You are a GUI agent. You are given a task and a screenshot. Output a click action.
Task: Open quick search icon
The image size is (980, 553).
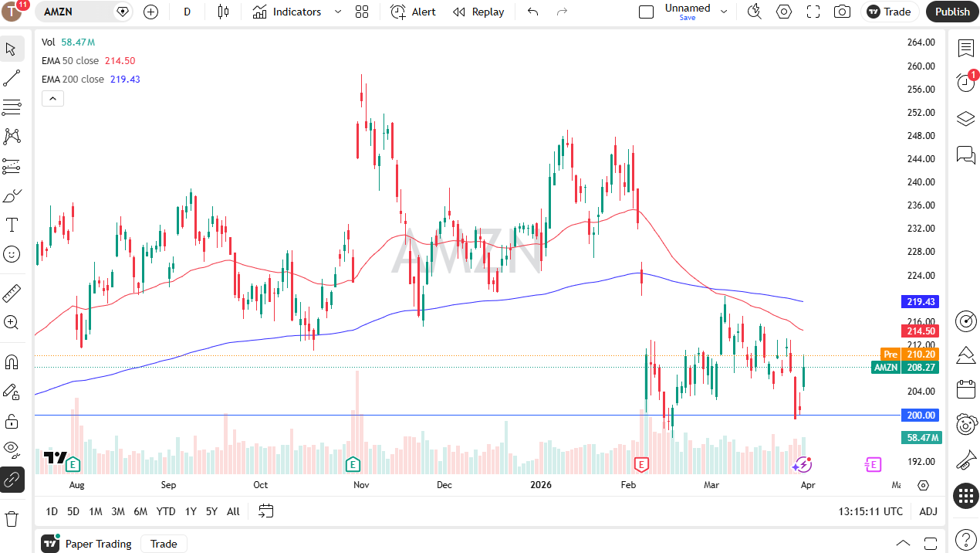(x=755, y=12)
